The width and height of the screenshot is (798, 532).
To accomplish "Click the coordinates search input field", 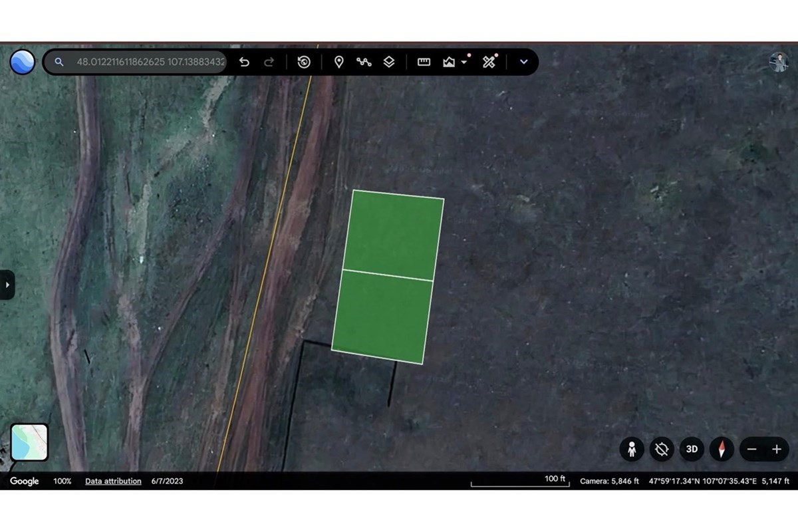I will (x=150, y=62).
